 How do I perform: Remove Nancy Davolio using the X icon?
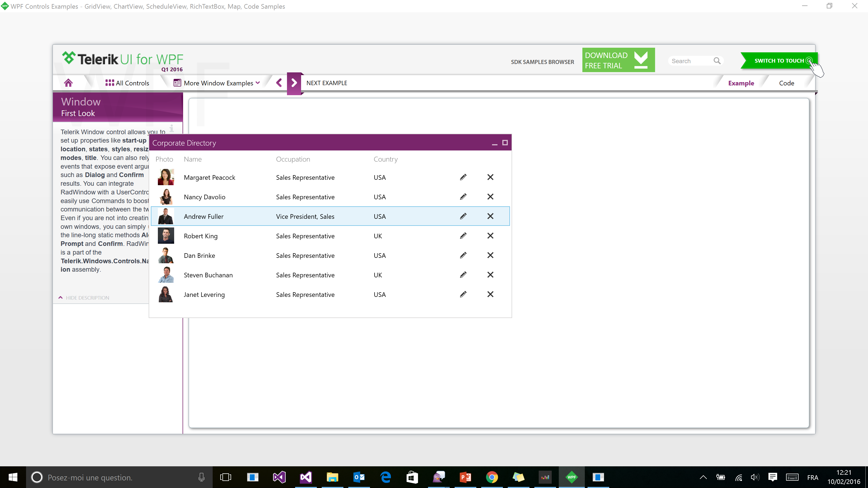(x=490, y=197)
